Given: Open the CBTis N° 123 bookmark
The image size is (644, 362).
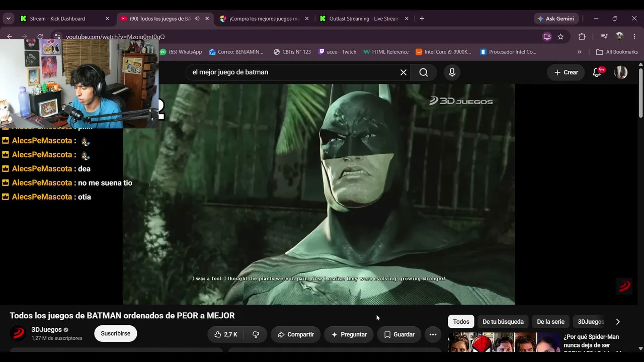Looking at the screenshot, I should point(292,52).
